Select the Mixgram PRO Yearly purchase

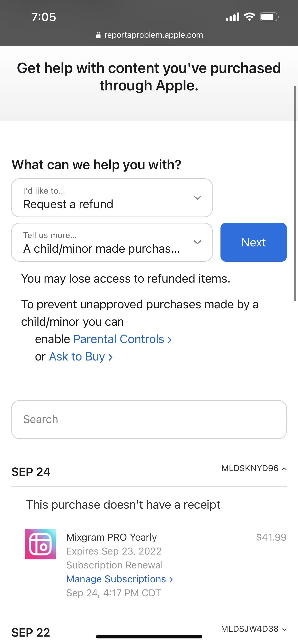[x=111, y=537]
